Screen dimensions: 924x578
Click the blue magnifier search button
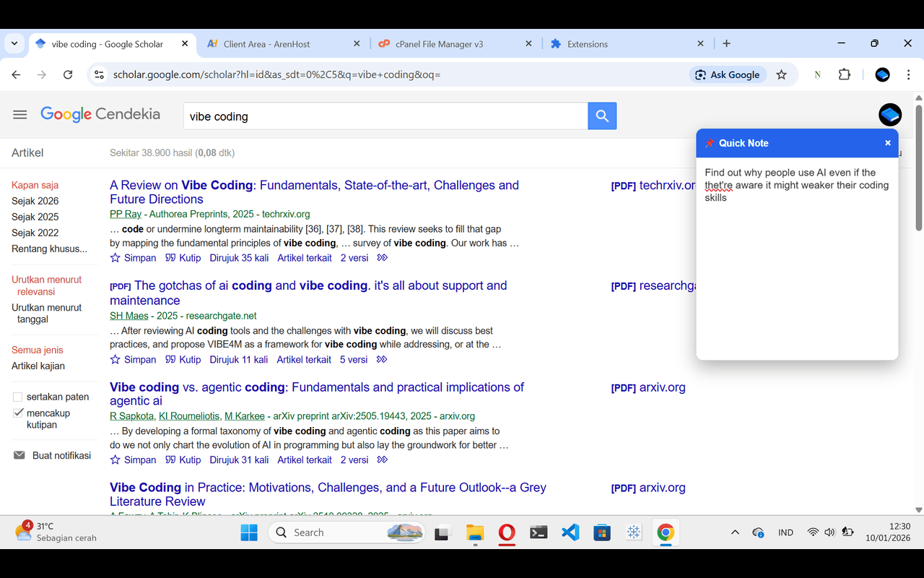tap(602, 116)
